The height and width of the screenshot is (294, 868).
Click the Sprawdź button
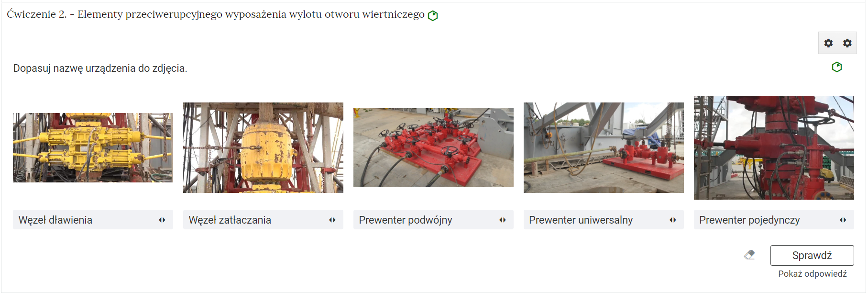812,255
